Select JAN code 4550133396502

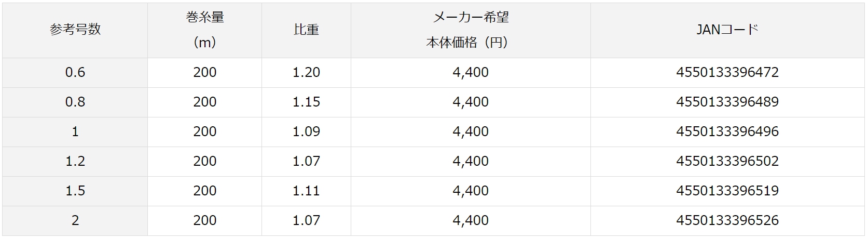click(727, 161)
